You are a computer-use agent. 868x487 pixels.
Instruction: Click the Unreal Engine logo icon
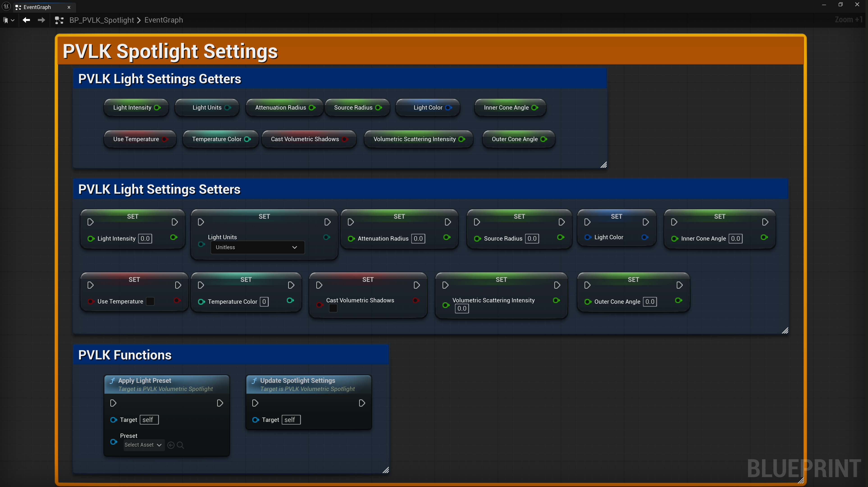click(x=6, y=6)
